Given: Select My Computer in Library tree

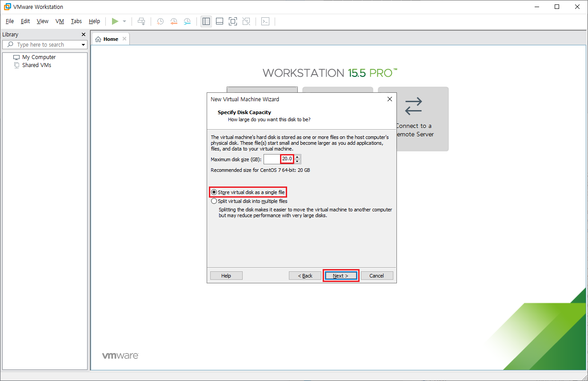Looking at the screenshot, I should (39, 57).
